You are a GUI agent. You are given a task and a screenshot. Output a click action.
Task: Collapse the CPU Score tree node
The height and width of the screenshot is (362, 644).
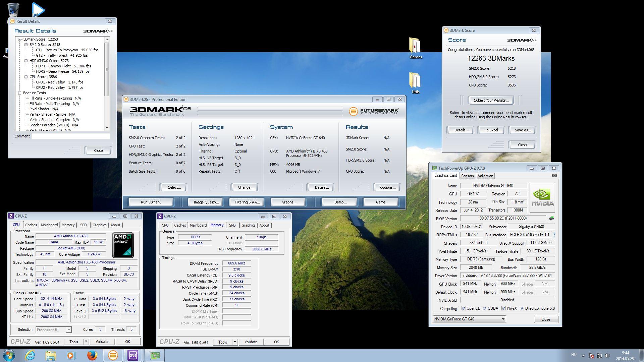point(26,77)
